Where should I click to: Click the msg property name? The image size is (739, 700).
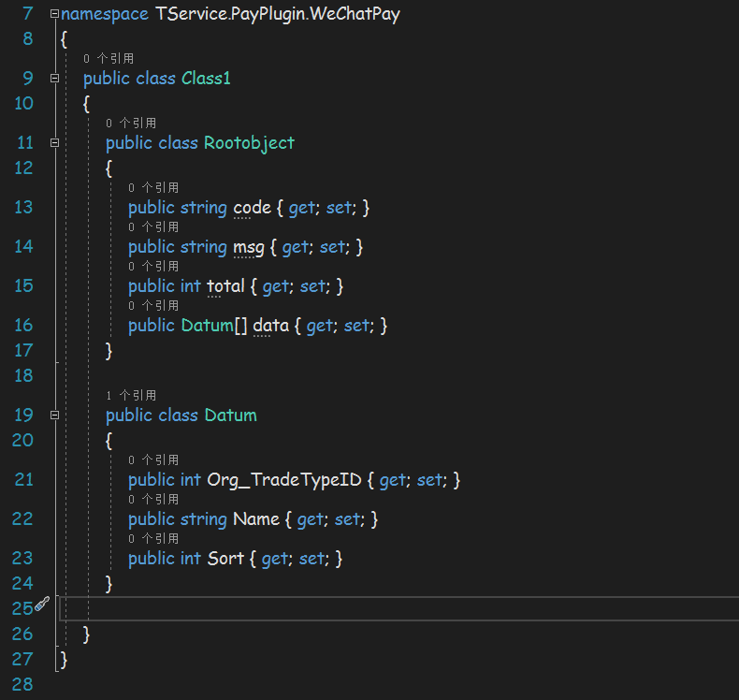(249, 247)
